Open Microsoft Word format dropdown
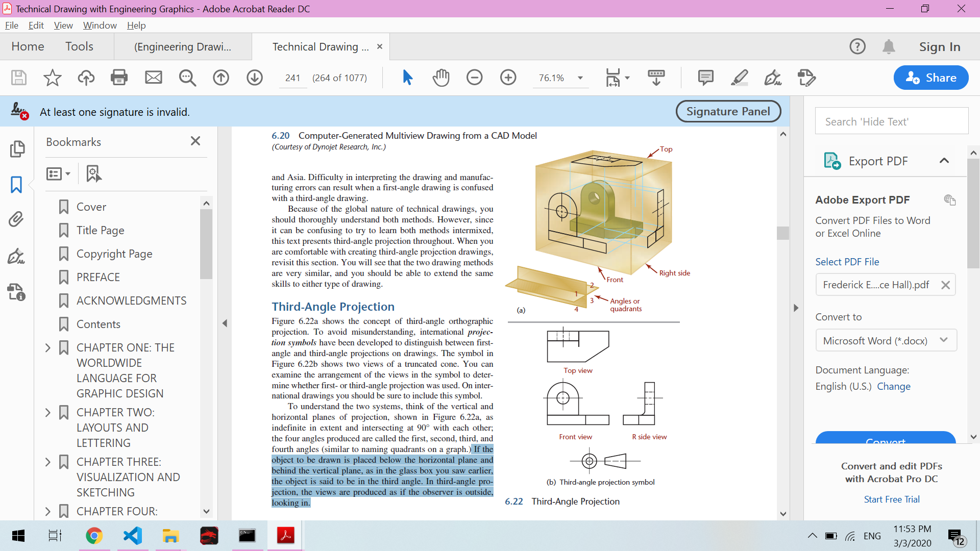980x551 pixels. click(x=886, y=340)
